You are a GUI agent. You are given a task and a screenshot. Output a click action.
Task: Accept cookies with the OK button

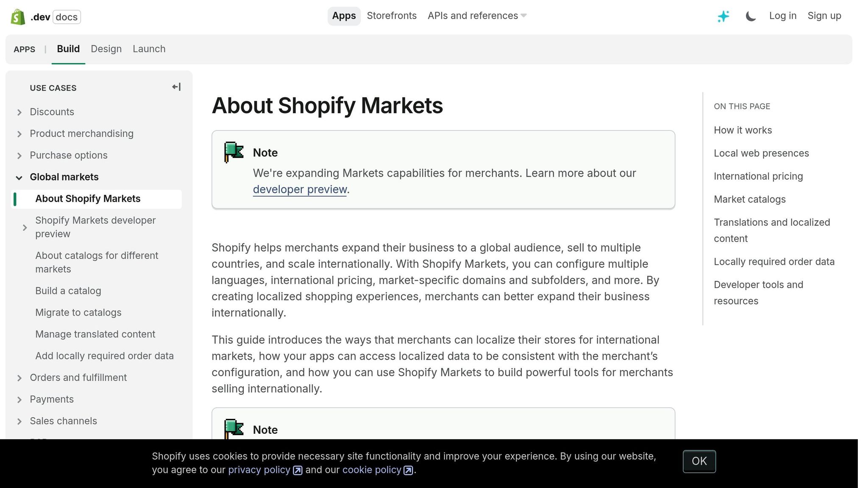click(699, 461)
